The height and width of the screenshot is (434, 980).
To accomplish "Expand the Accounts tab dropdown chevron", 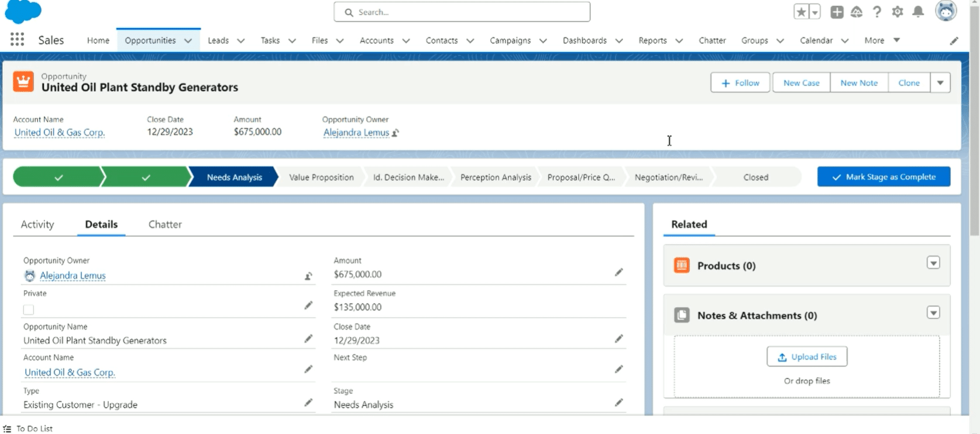I will click(406, 40).
